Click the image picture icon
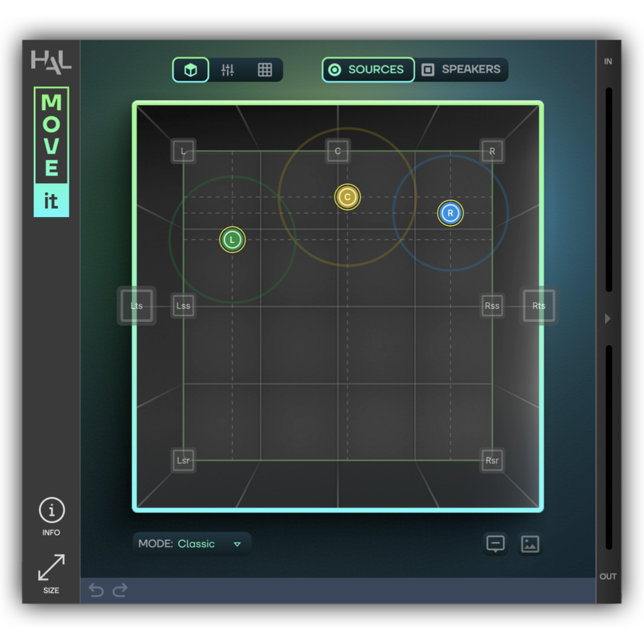This screenshot has height=644, width=644. click(x=530, y=544)
